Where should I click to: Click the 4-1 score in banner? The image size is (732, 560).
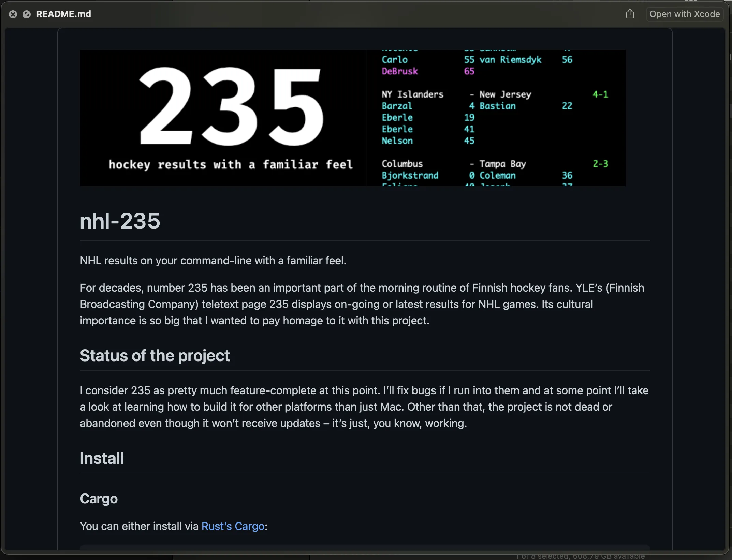pyautogui.click(x=600, y=94)
